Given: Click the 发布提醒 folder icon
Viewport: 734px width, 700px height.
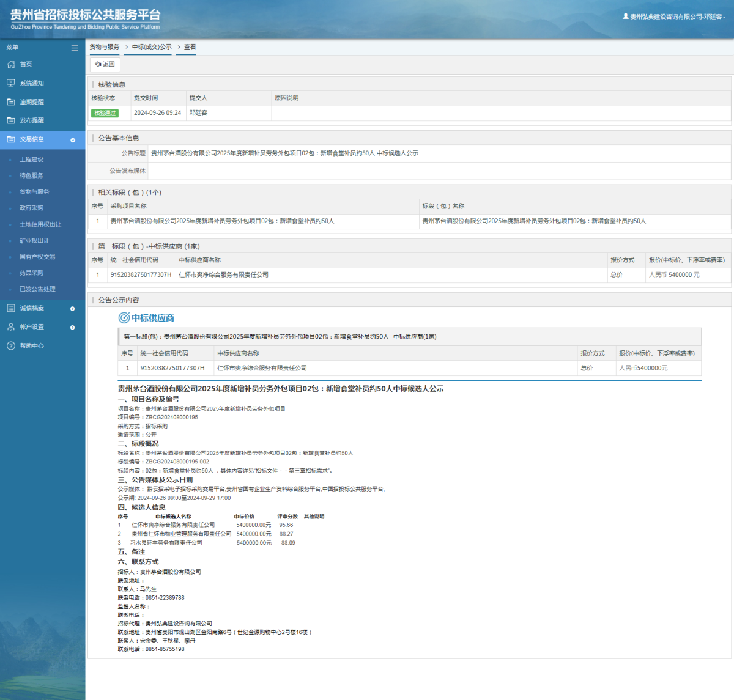Looking at the screenshot, I should tap(11, 120).
